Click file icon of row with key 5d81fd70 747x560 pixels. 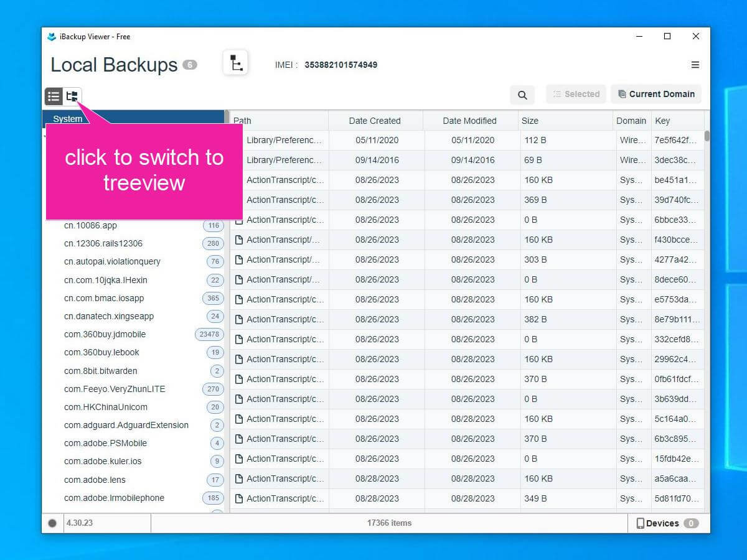pos(238,498)
